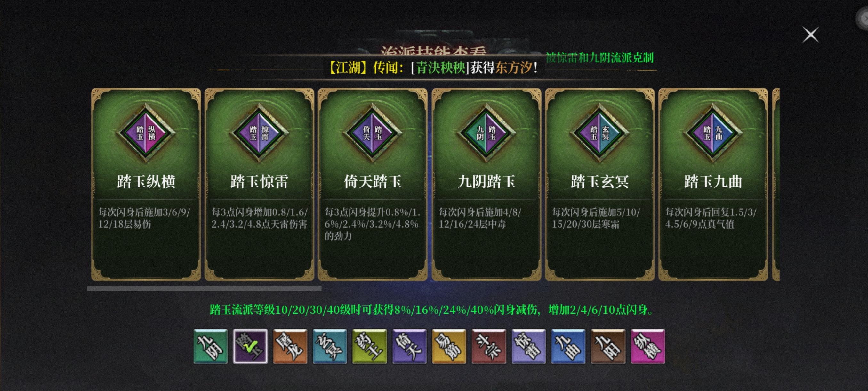Image resolution: width=868 pixels, height=391 pixels.
Task: Open the 踏玉玄冥 skill card
Action: pos(600,185)
